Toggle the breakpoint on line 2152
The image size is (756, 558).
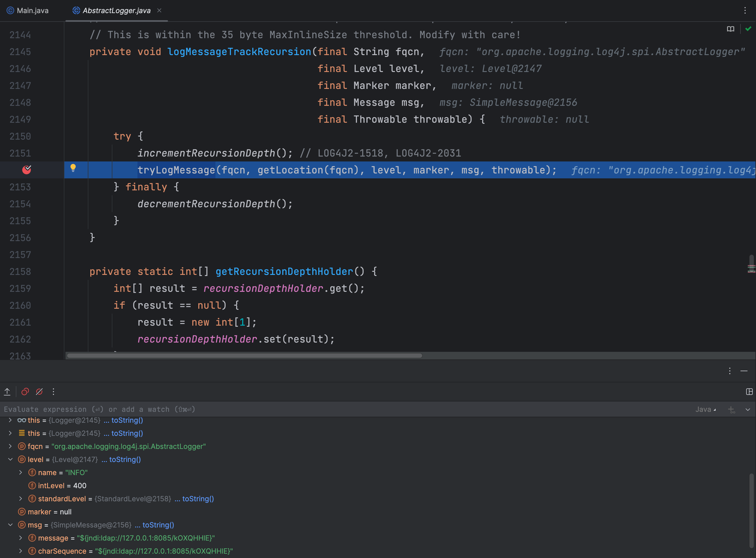[27, 170]
